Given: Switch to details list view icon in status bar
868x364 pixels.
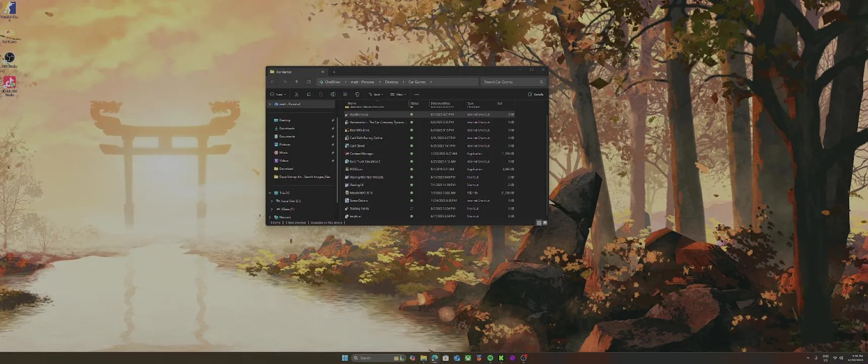Looking at the screenshot, I should point(539,223).
